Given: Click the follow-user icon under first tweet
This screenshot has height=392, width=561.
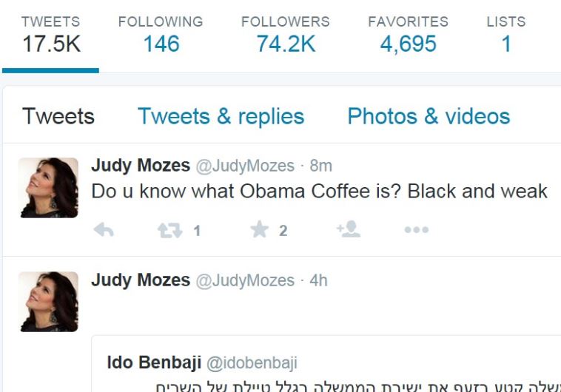Looking at the screenshot, I should pos(348,230).
